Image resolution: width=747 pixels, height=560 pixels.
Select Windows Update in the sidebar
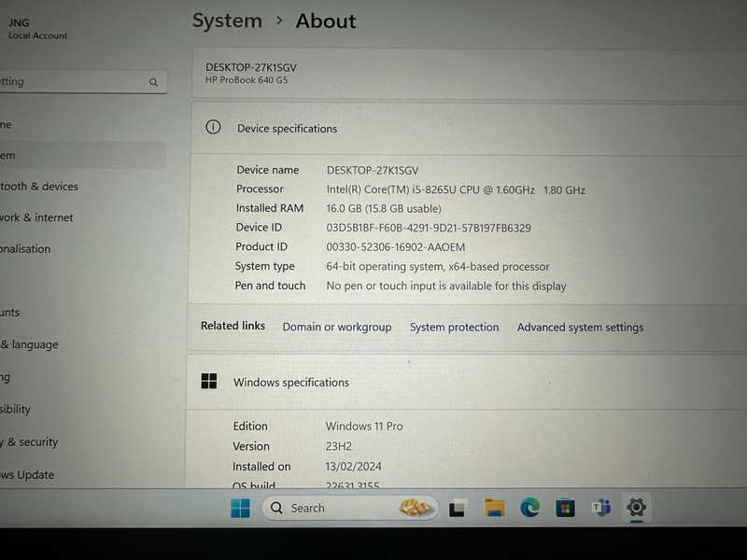[82, 475]
